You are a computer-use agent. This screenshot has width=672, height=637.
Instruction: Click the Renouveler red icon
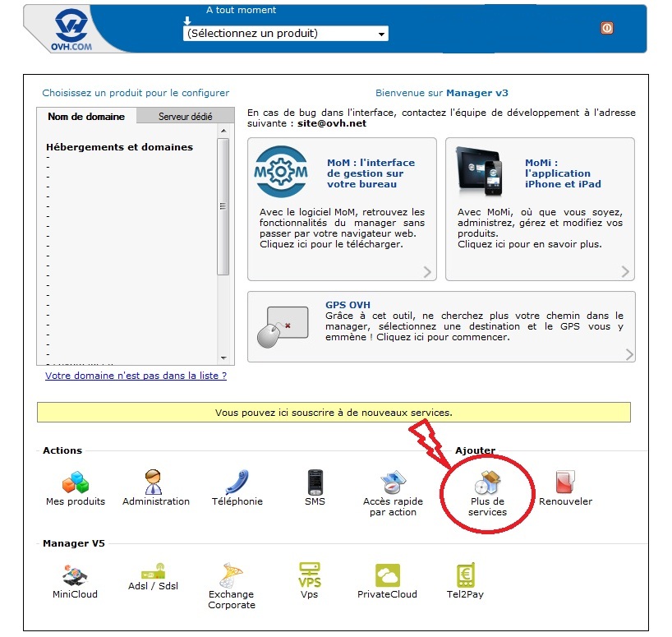564,482
